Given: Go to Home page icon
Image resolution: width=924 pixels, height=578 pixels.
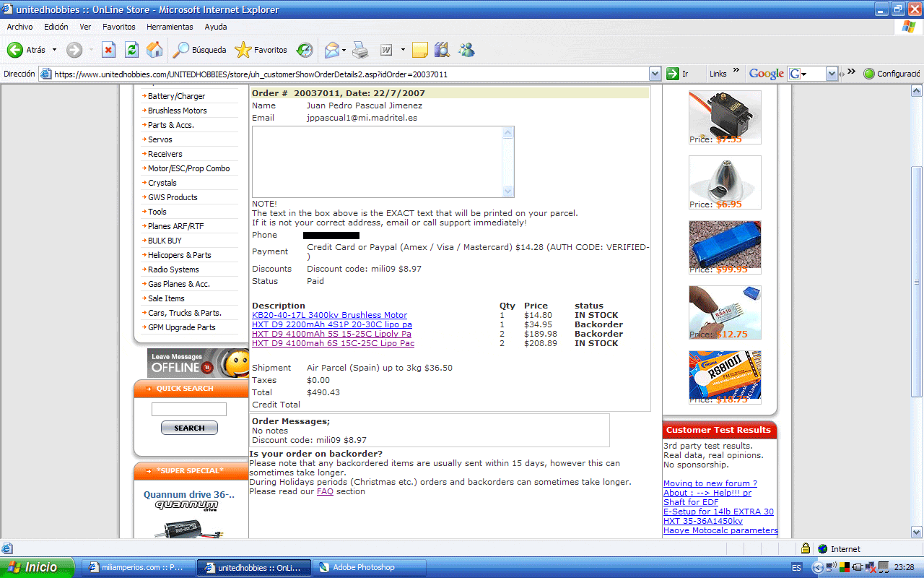Looking at the screenshot, I should [154, 50].
